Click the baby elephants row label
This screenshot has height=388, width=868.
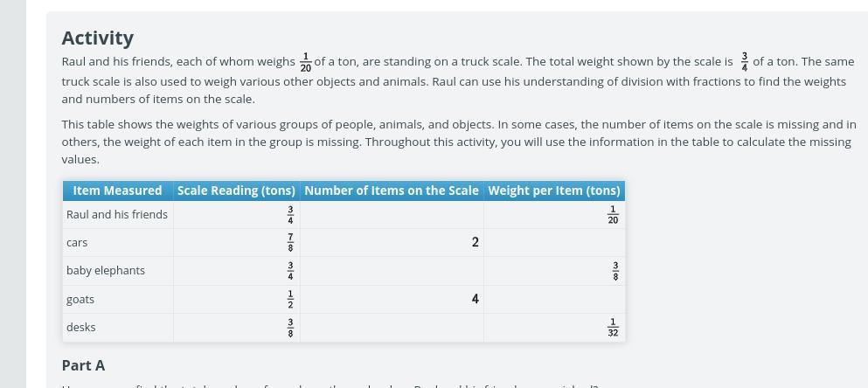[x=106, y=271]
